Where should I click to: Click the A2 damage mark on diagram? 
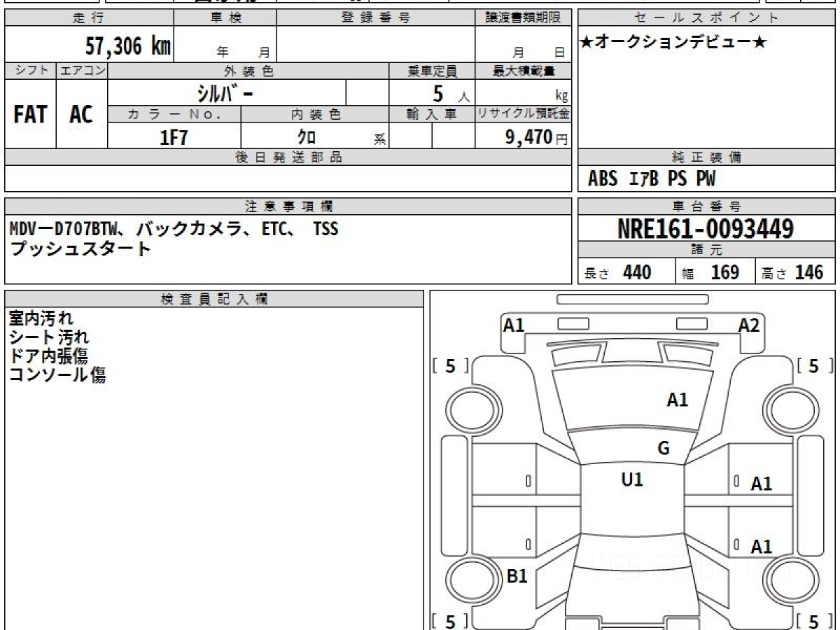749,325
